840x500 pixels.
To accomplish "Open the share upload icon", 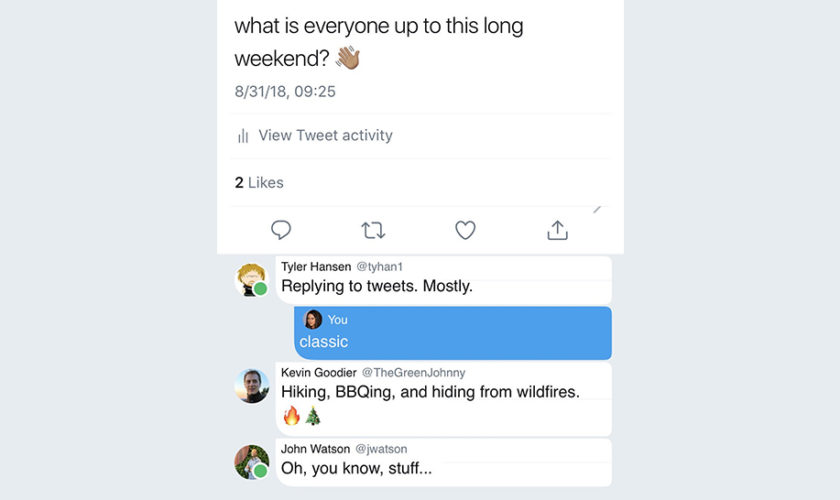I will click(x=557, y=230).
